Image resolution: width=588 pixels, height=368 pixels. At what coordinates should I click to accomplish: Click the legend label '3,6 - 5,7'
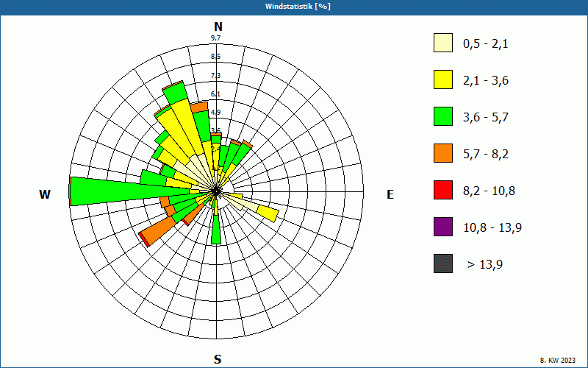click(x=486, y=118)
